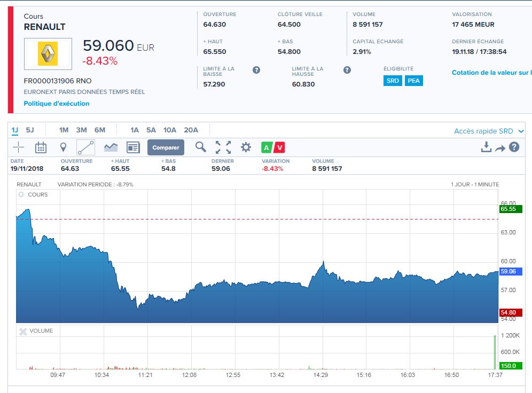Click the 1 JOUR - 1 MINUTE label

pos(475,184)
